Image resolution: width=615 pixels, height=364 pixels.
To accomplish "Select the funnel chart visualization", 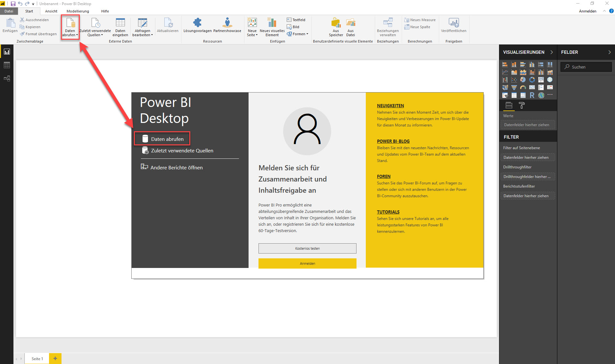I will (x=514, y=87).
